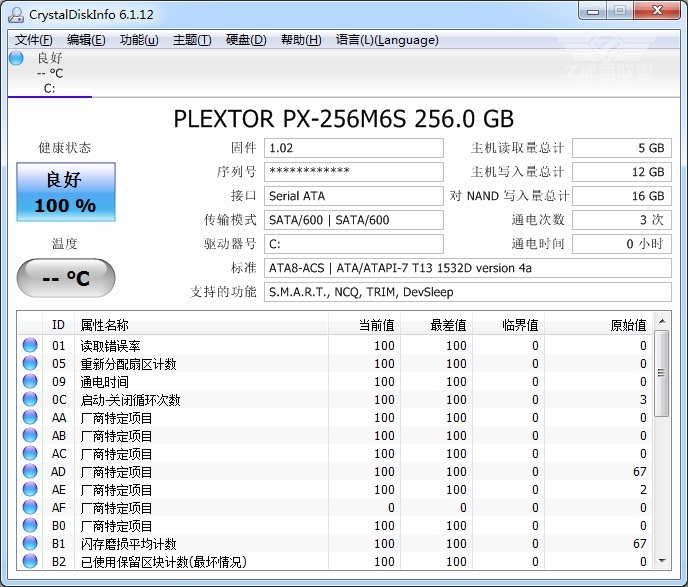The height and width of the screenshot is (587, 688).
Task: Open the 语言(L)(Language) menu
Action: [x=387, y=40]
